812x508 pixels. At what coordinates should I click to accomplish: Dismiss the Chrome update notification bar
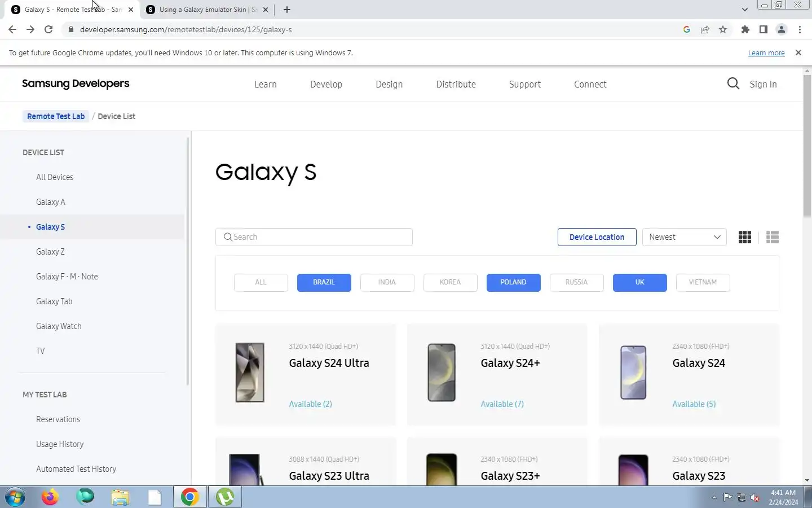tap(798, 52)
